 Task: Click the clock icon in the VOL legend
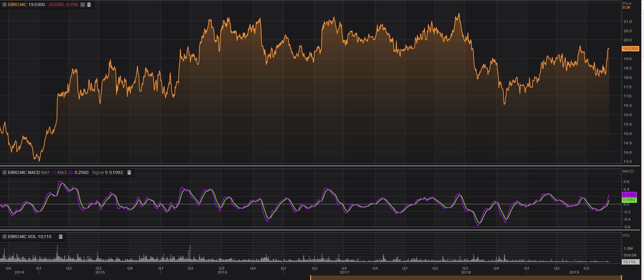click(4, 237)
